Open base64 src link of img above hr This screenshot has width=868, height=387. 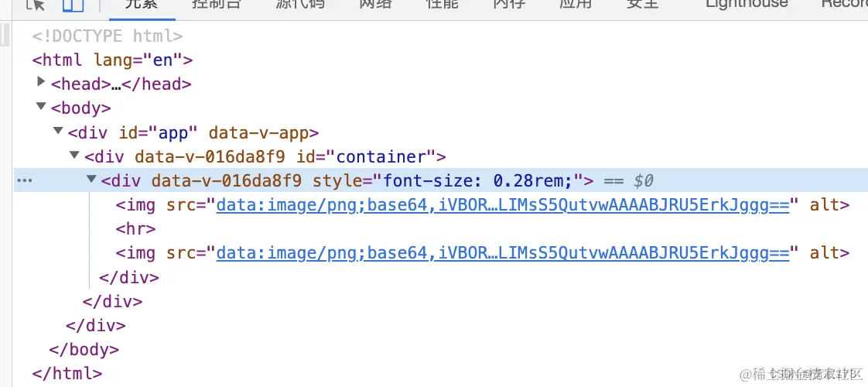502,205
